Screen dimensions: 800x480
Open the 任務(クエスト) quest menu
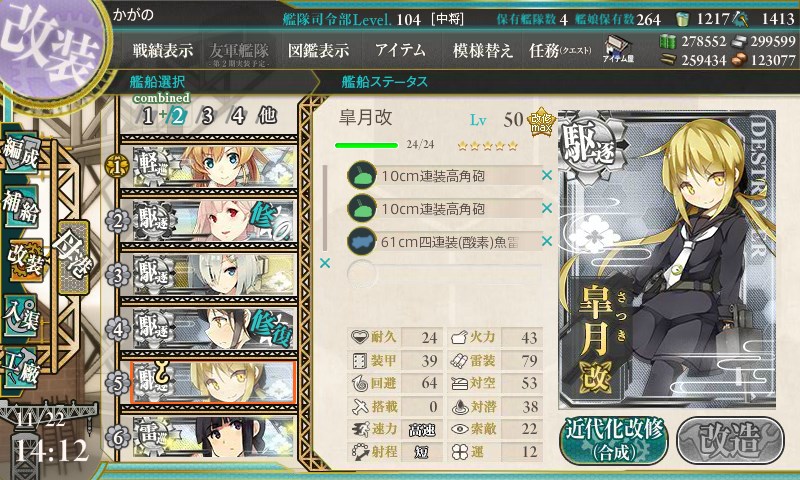[x=560, y=50]
